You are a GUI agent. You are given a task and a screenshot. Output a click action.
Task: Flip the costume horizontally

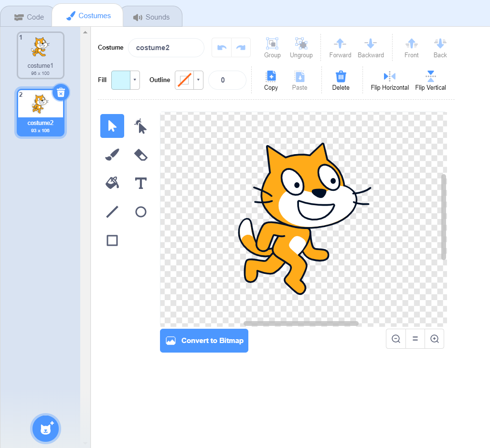(390, 81)
